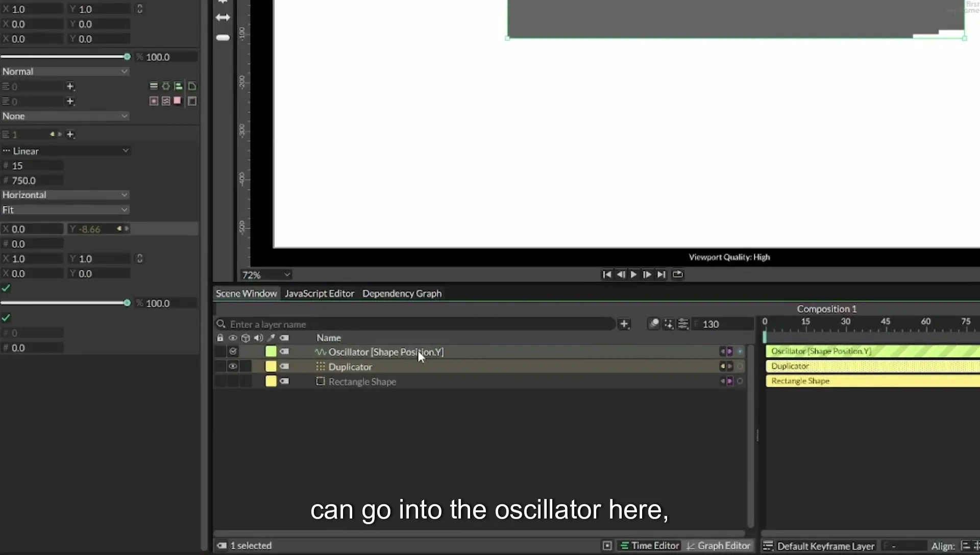
Task: Toggle keyframe circle on Rectangle Shape row
Action: click(740, 381)
